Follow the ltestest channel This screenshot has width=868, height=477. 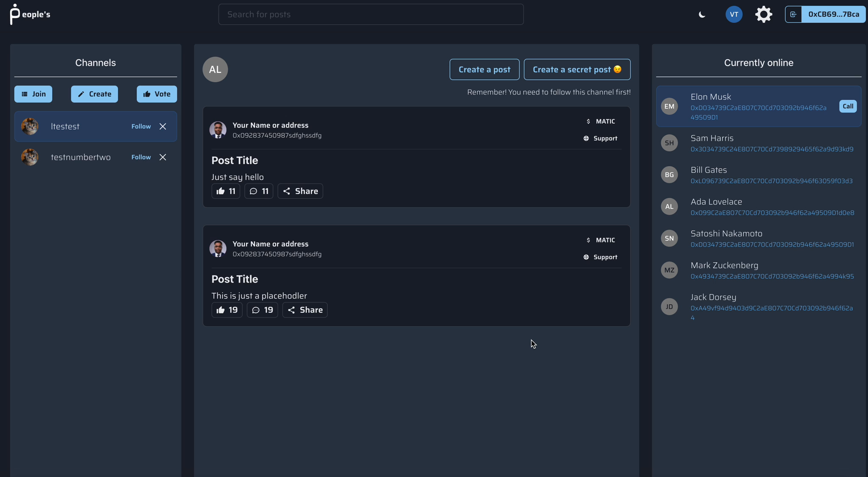141,126
